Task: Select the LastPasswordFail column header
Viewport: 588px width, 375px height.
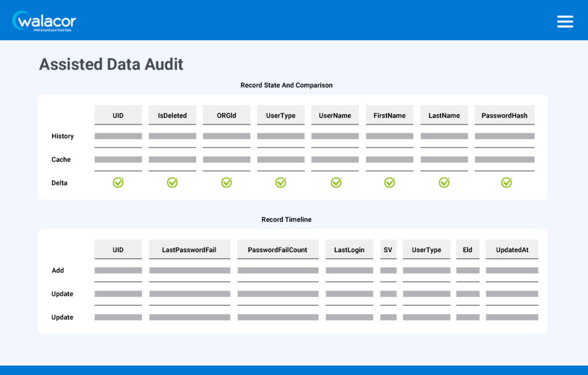Action: tap(189, 250)
